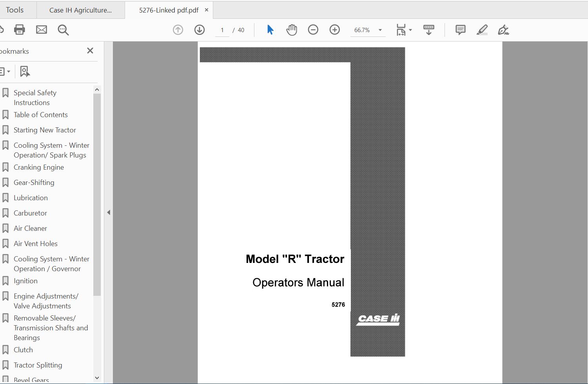The image size is (588, 384).
Task: Click the 5276 manual number text
Action: (338, 304)
